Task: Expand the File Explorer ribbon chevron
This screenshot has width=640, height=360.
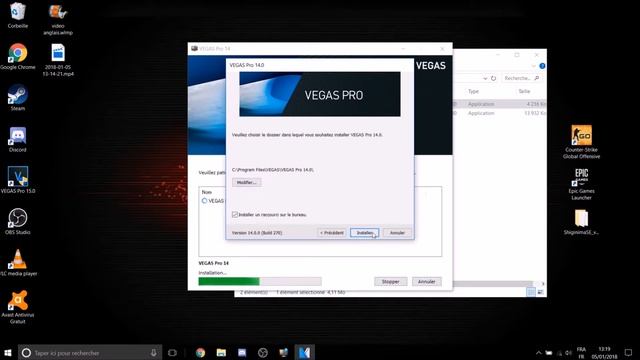Action: 533,66
